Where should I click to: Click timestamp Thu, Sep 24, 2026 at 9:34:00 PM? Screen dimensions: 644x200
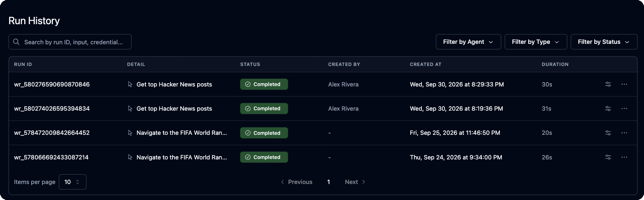[456, 157]
